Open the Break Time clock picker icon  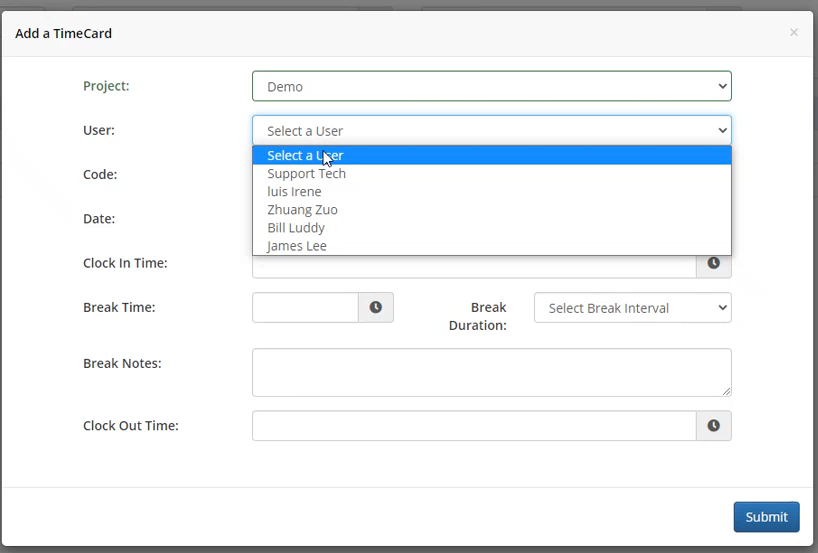[375, 308]
